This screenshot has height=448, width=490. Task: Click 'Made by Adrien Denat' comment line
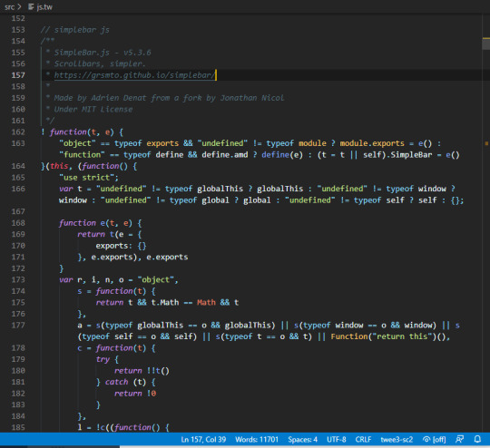169,98
